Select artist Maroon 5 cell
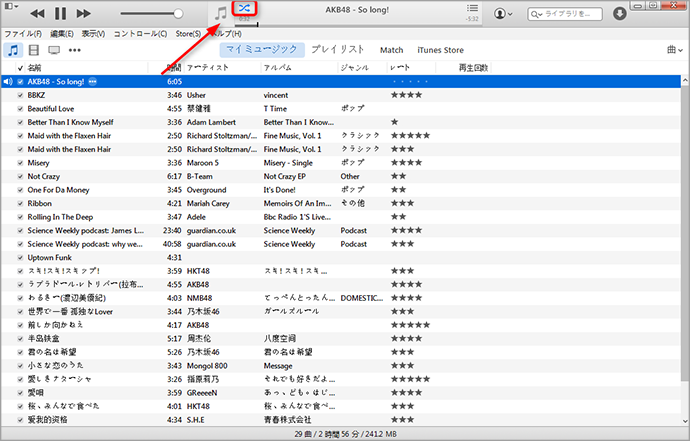690x441 pixels. (203, 163)
